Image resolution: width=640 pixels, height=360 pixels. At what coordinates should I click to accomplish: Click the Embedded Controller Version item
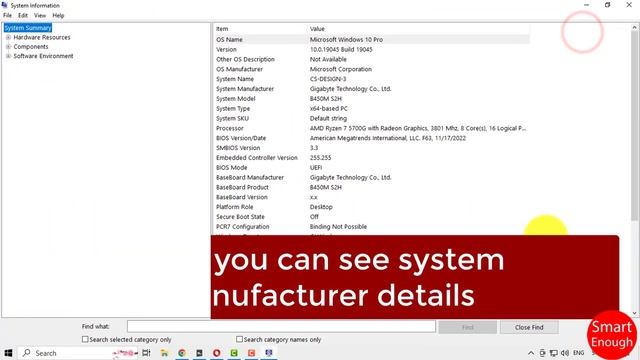click(257, 158)
